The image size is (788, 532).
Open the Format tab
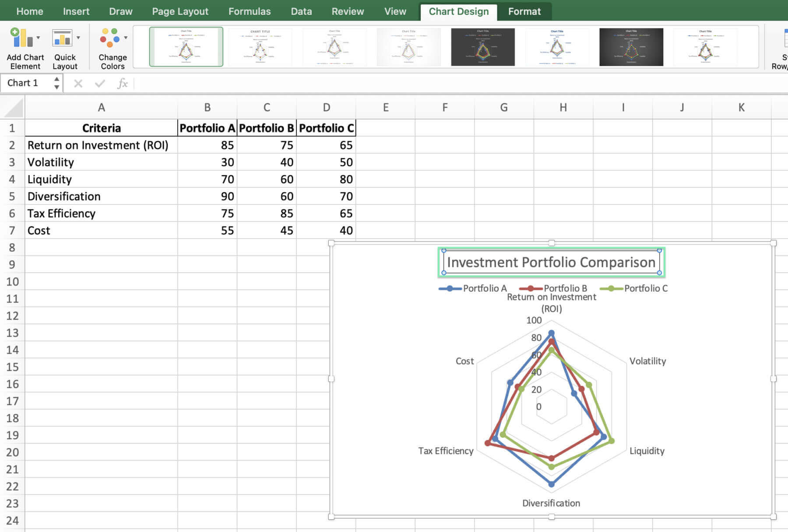tap(524, 11)
